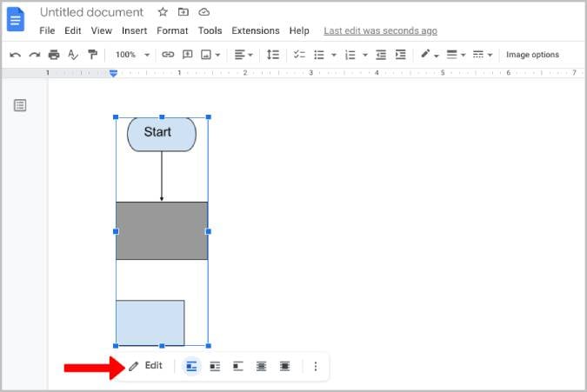This screenshot has width=587, height=392.
Task: Open the zoom 100% dropdown
Action: [x=132, y=55]
